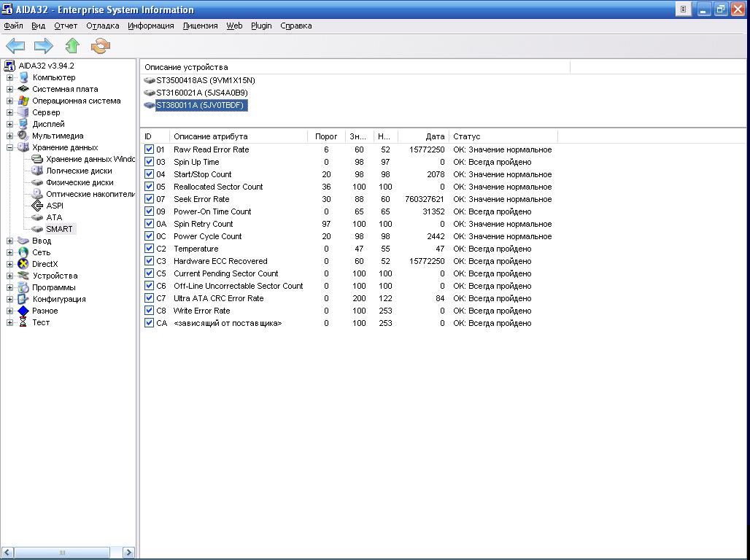Select drive ST3160021A disk icon
Screen dimensions: 750x560
click(150, 93)
